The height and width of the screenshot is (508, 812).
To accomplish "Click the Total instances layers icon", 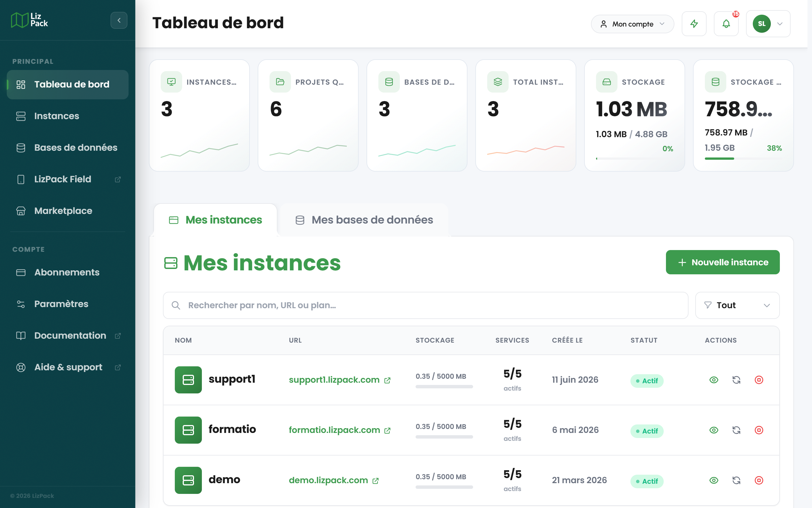I will click(498, 82).
